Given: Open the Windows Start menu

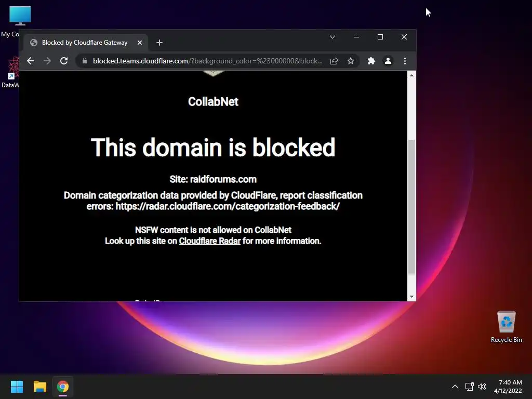Looking at the screenshot, I should [x=17, y=387].
